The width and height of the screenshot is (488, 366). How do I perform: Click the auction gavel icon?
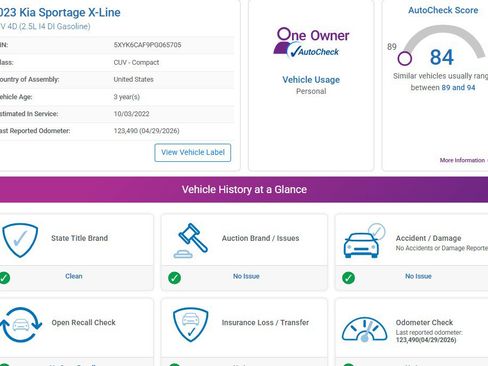(x=191, y=240)
